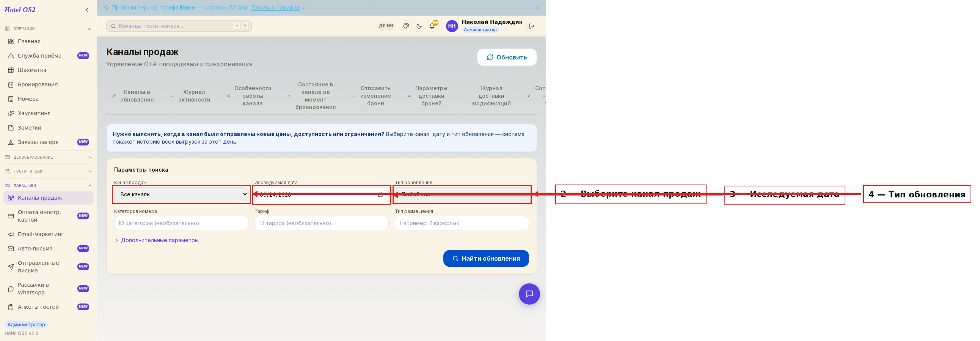Click the Hotel OS2 v2.0 version text

21,334
